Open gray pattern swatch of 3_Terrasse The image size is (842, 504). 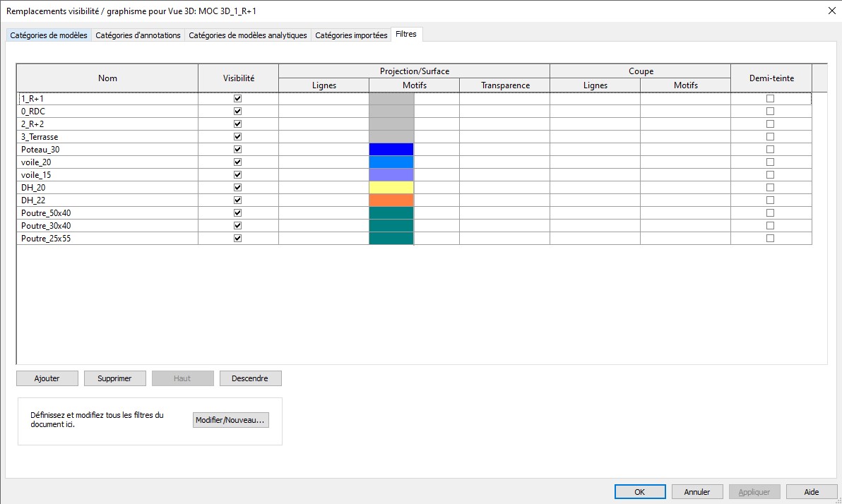click(x=391, y=137)
